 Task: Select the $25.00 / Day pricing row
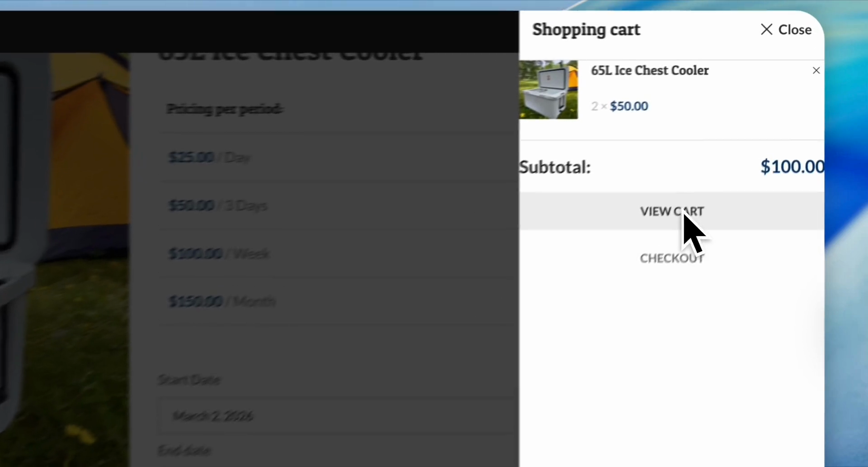tap(339, 157)
